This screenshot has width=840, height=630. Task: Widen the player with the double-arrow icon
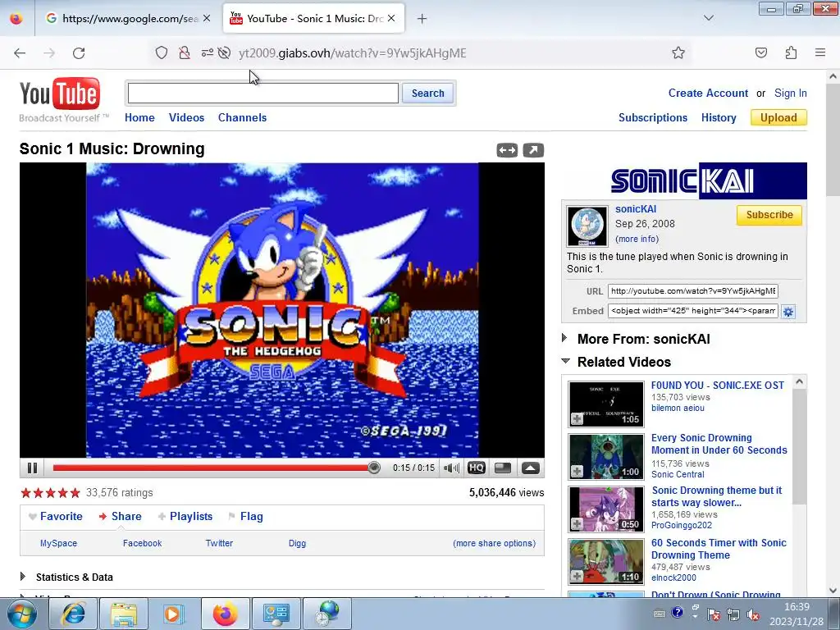click(x=507, y=151)
